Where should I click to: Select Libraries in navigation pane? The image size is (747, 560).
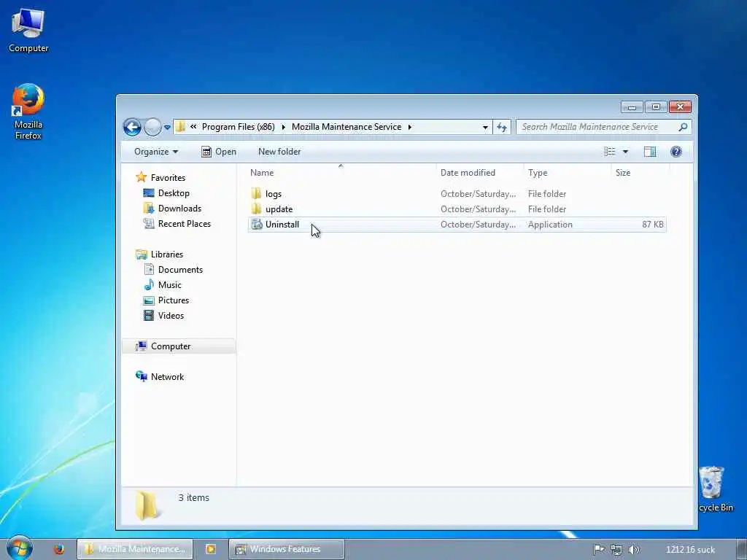pyautogui.click(x=167, y=254)
